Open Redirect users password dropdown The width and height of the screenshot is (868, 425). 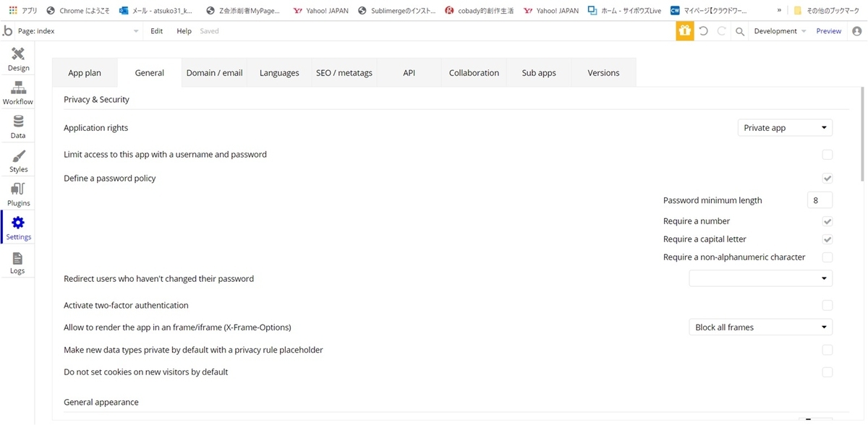760,278
